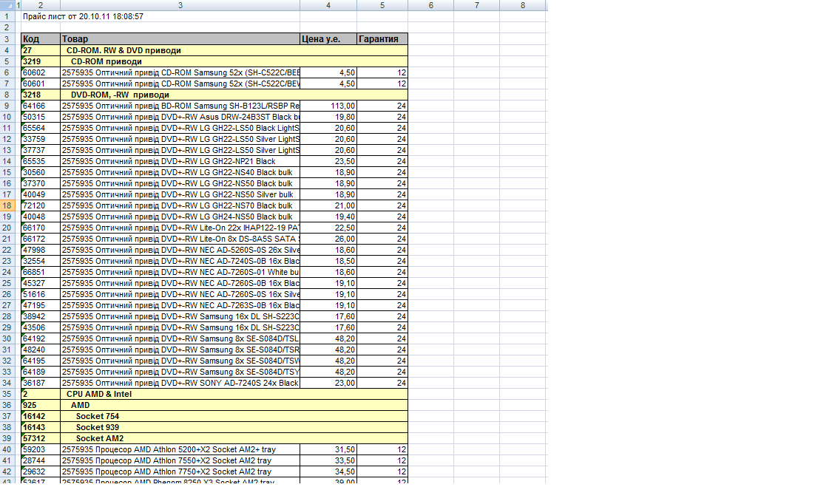Screen dimensions: 835x504
Task: Click code cell 29632
Action: click(x=41, y=471)
